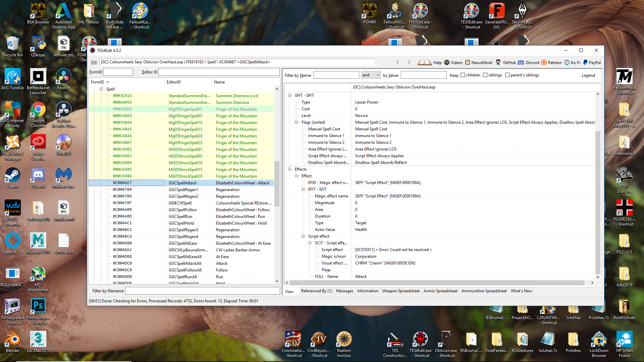Collapse the Effects node
This screenshot has width=644, height=362.
tap(290, 169)
